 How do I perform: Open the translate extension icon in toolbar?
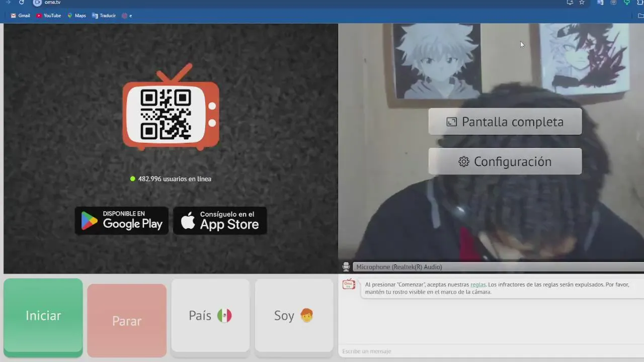pos(600,3)
